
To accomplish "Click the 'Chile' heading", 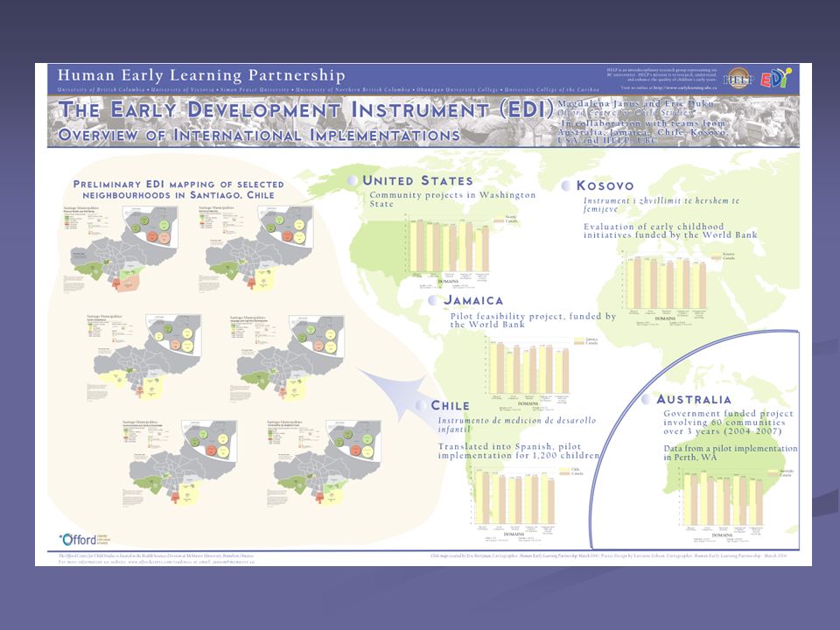I will (450, 405).
